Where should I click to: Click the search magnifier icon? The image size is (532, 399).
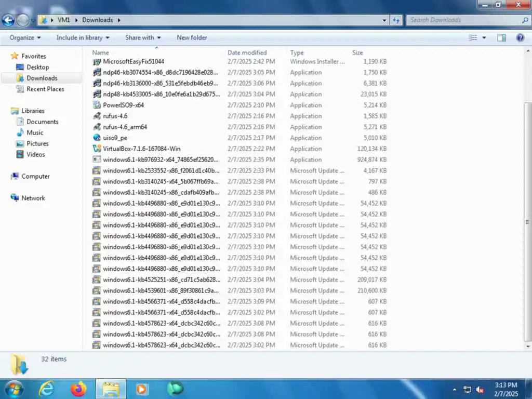[525, 20]
